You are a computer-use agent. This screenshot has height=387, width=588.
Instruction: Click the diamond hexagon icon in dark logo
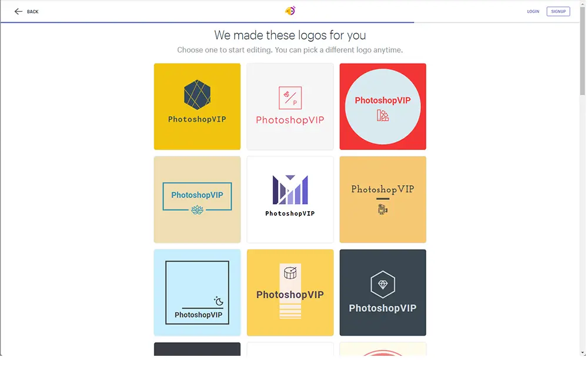coord(383,285)
